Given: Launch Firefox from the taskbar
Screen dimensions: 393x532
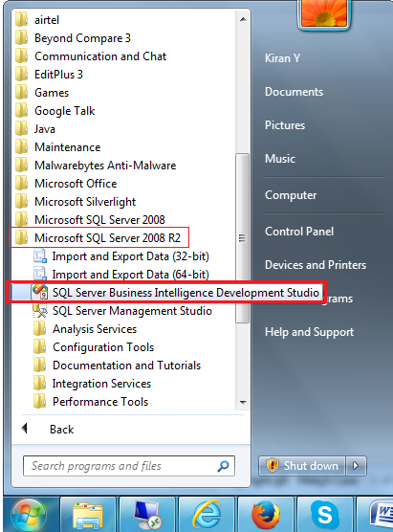Looking at the screenshot, I should pyautogui.click(x=266, y=515).
